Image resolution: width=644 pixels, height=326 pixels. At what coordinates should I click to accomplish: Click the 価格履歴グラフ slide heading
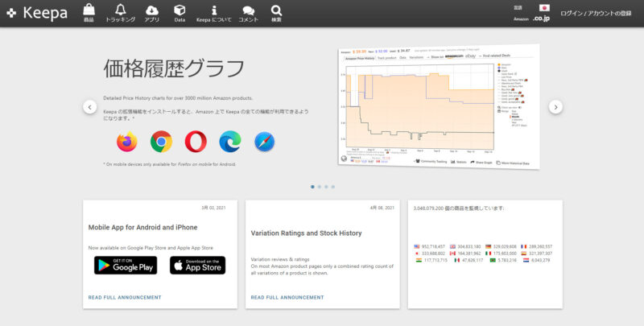(174, 68)
